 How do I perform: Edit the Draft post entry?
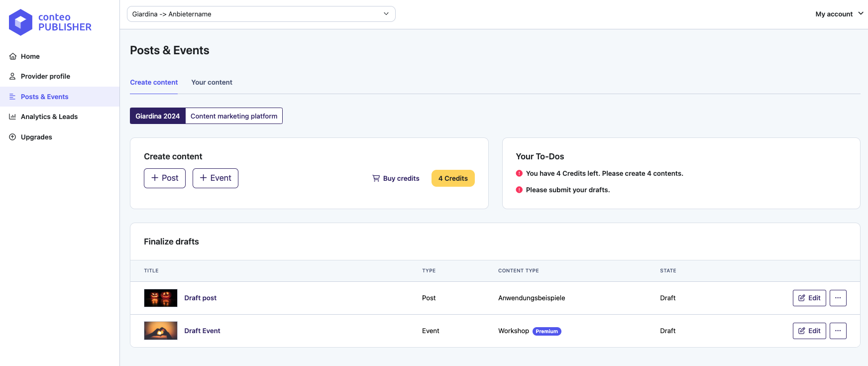(809, 298)
